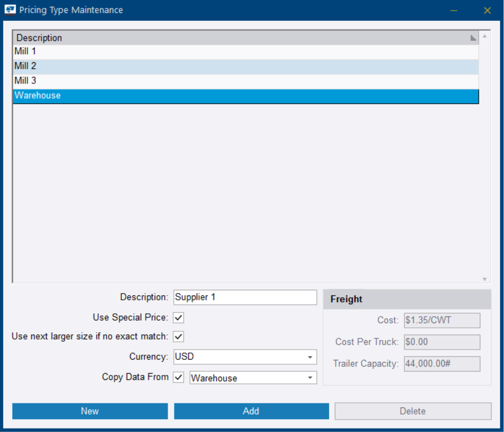Click the Add button
504x432 pixels.
tap(251, 411)
